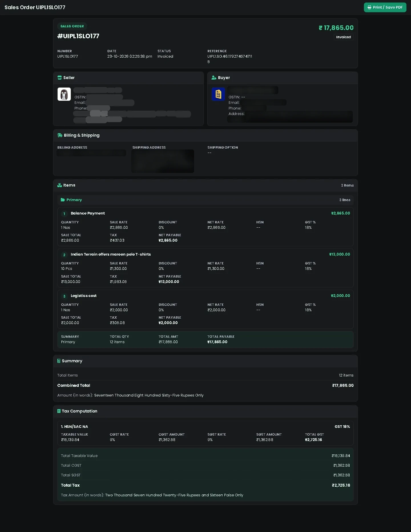Click the GST 18% label in tax card
This screenshot has width=411, height=532.
(342, 427)
